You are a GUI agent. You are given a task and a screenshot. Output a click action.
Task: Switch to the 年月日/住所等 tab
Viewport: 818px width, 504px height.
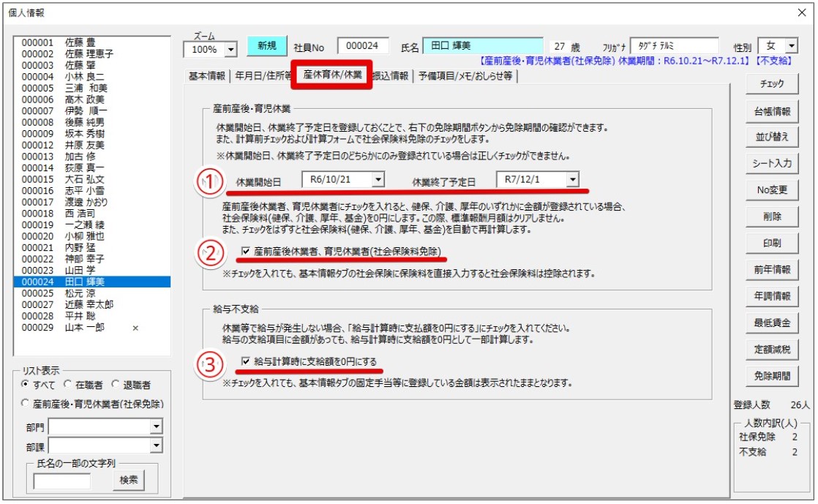pyautogui.click(x=263, y=76)
